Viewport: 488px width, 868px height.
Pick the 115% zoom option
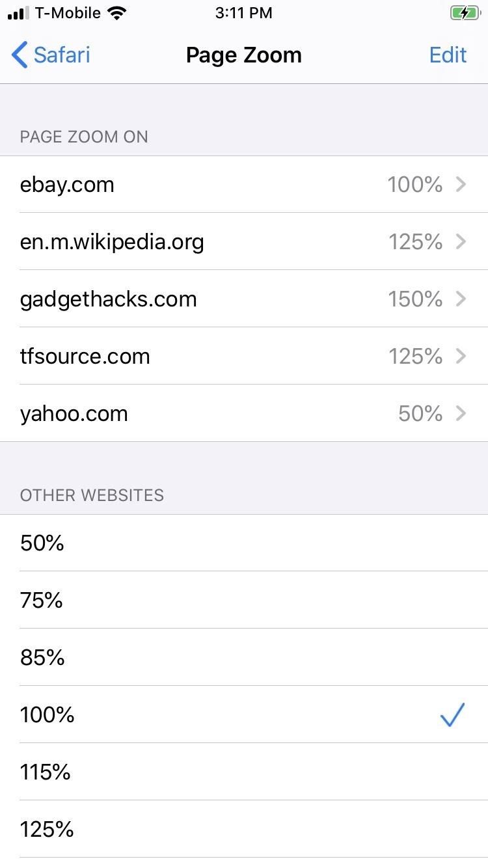(244, 772)
